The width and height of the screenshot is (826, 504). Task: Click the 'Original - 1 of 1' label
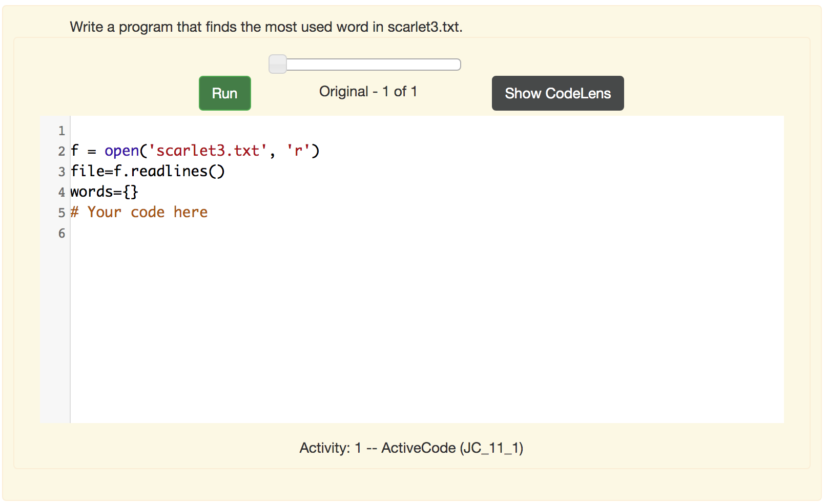tap(368, 91)
